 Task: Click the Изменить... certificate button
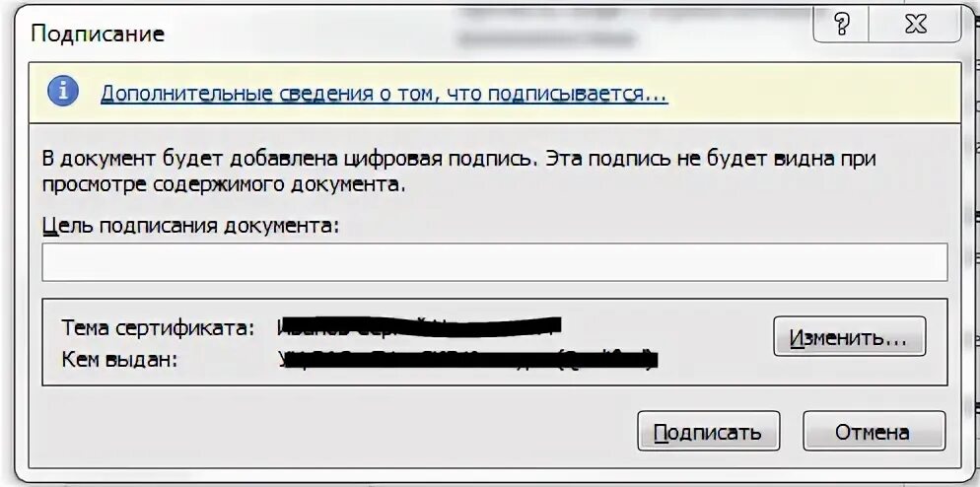(850, 337)
